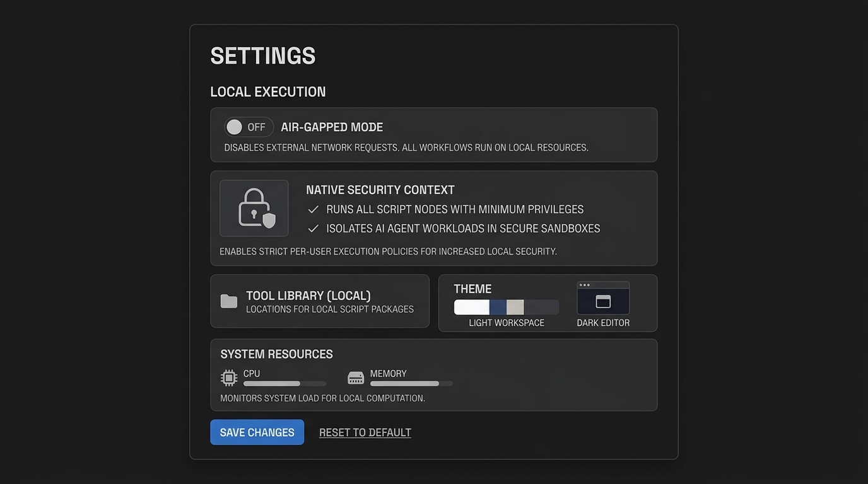Open the Tool Library folder icon
Viewport: 868px width, 484px height.
click(229, 301)
